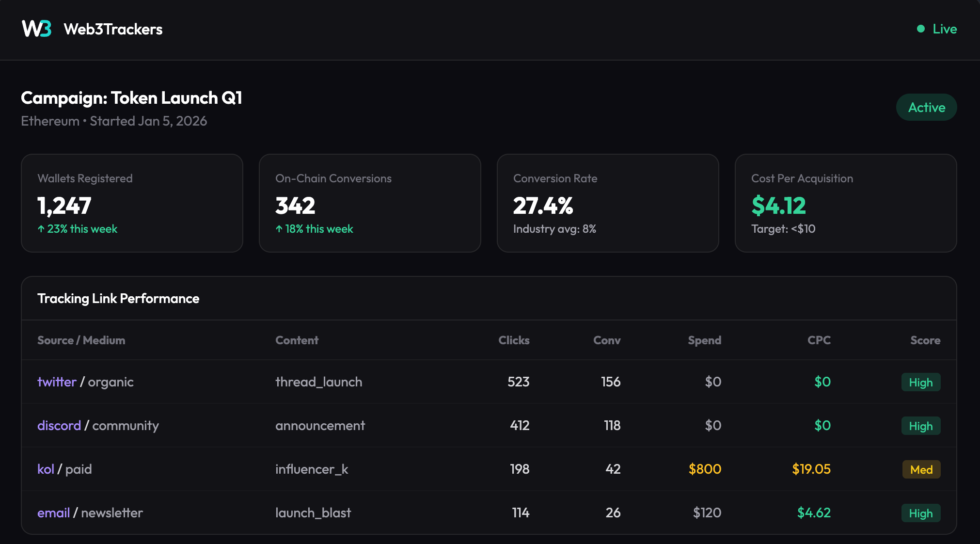Open the twitter source link
980x544 pixels.
click(x=57, y=382)
